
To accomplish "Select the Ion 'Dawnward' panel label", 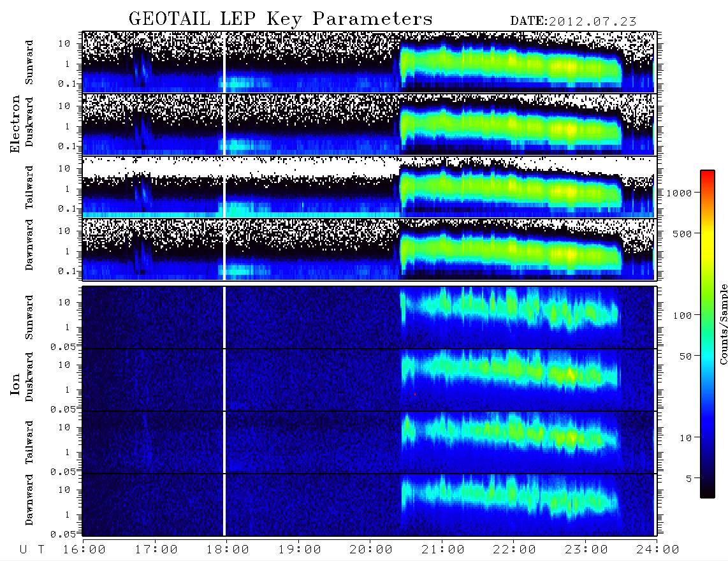I will pyautogui.click(x=29, y=500).
